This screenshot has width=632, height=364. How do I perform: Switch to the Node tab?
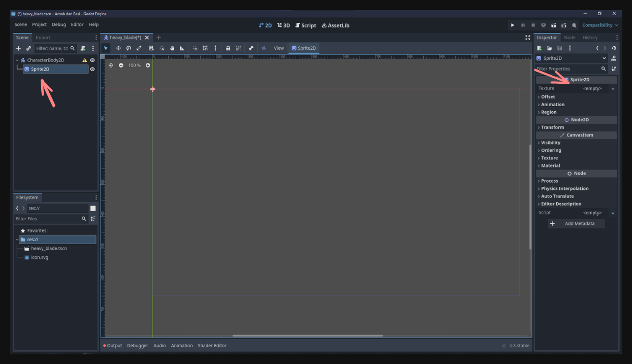(x=570, y=38)
